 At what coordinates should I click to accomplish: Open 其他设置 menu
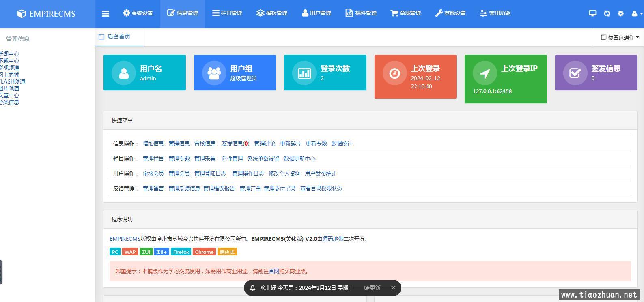(x=450, y=13)
